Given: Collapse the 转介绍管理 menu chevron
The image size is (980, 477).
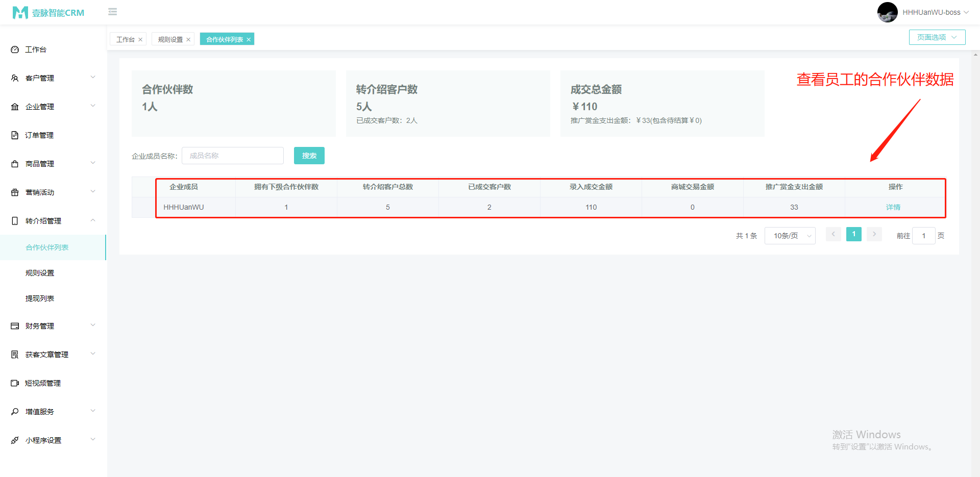Looking at the screenshot, I should (93, 220).
